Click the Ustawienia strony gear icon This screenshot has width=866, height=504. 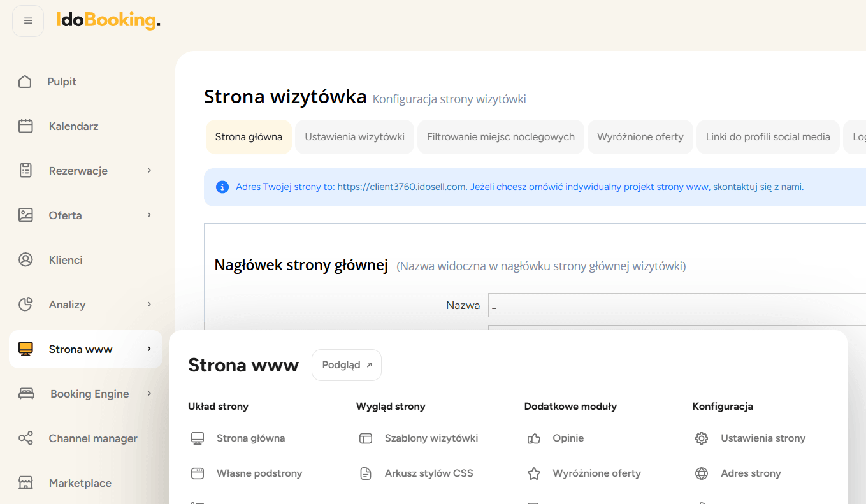[x=702, y=438]
